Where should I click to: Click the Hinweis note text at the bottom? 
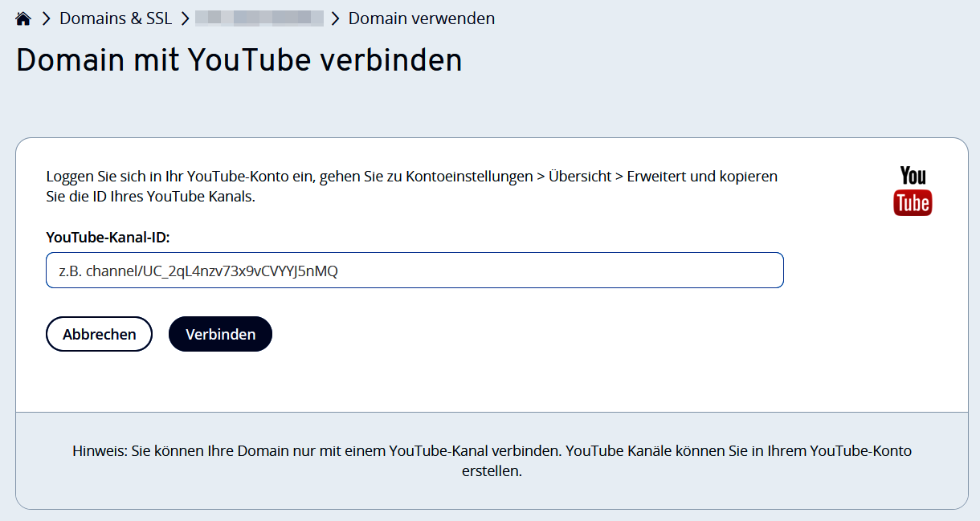490,460
